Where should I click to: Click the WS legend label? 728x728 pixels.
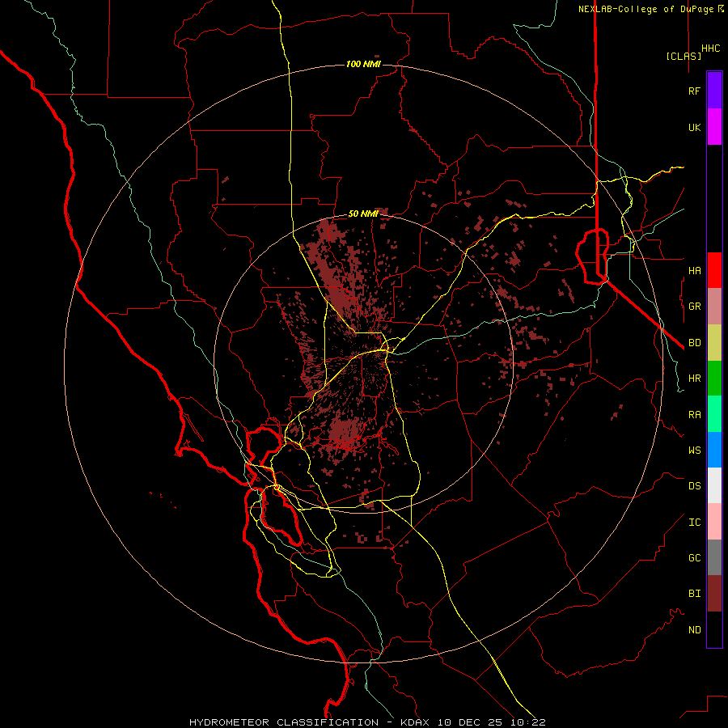pyautogui.click(x=694, y=450)
